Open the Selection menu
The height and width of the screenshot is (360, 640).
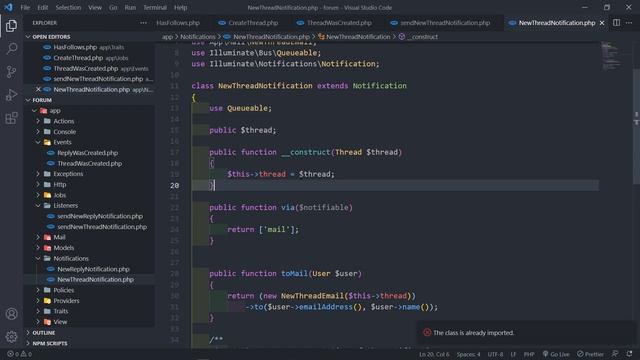pos(68,7)
